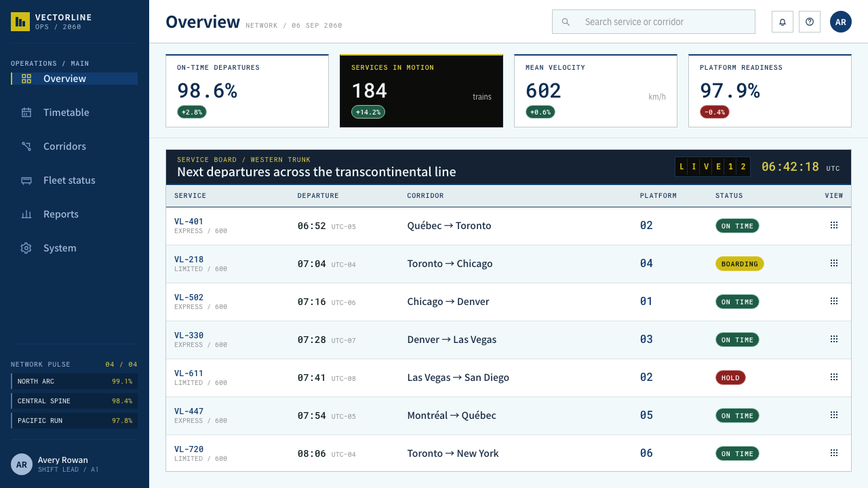This screenshot has width=868, height=488.
Task: Click the BOARDING status badge
Action: [740, 264]
